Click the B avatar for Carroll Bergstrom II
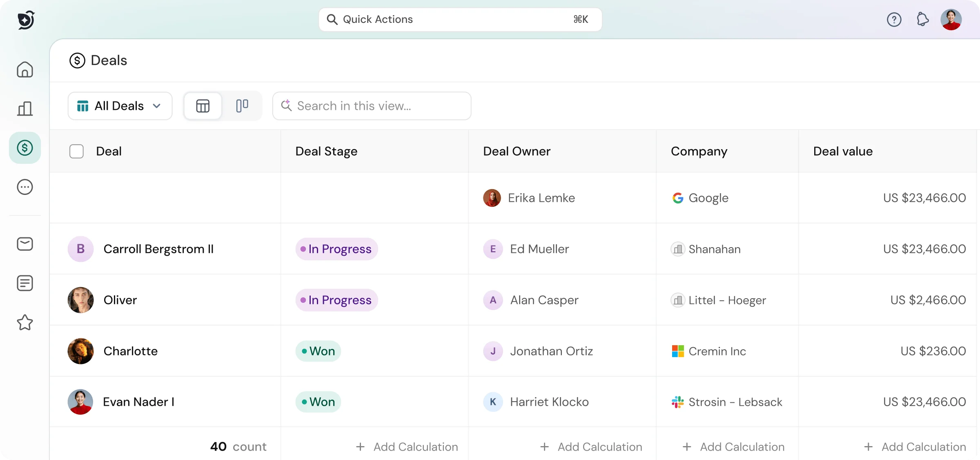This screenshot has width=980, height=460. pos(80,249)
